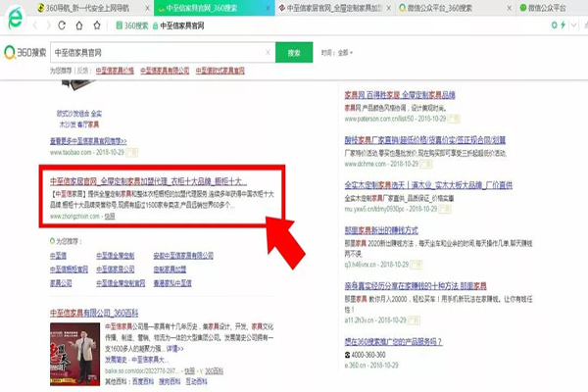Viewport: 588px width, 392px height.
Task: Click the related search 中至信全屋定制官网
Action: click(x=121, y=283)
